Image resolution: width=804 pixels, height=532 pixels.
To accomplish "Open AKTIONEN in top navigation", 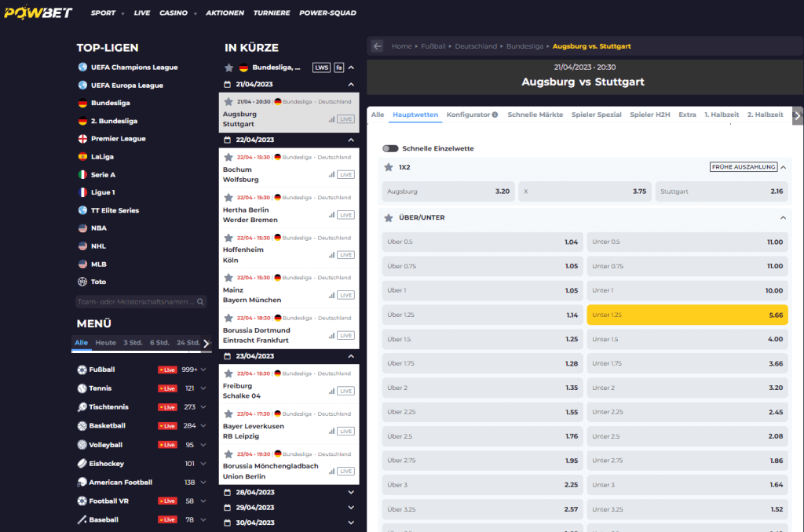I will [x=225, y=13].
